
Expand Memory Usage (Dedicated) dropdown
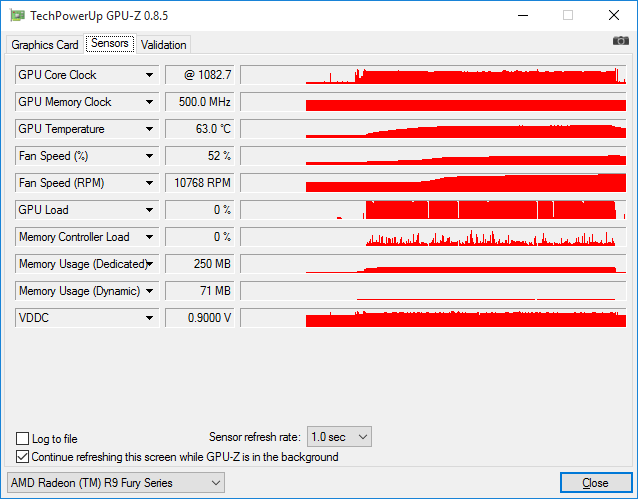[x=149, y=264]
